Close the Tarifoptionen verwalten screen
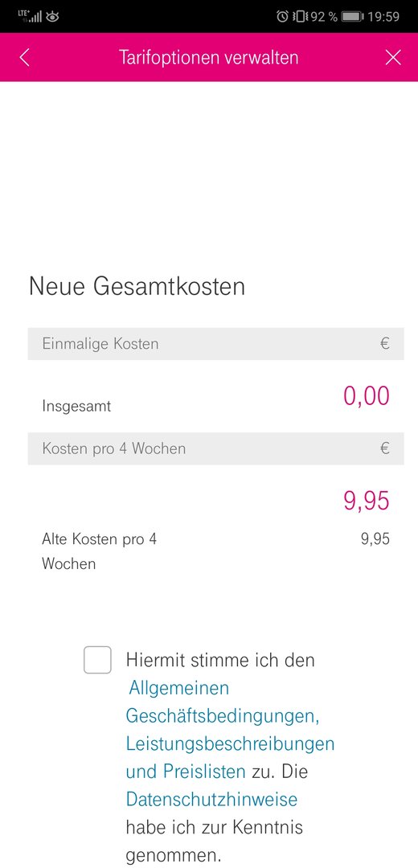This screenshot has height=868, width=418. [393, 58]
